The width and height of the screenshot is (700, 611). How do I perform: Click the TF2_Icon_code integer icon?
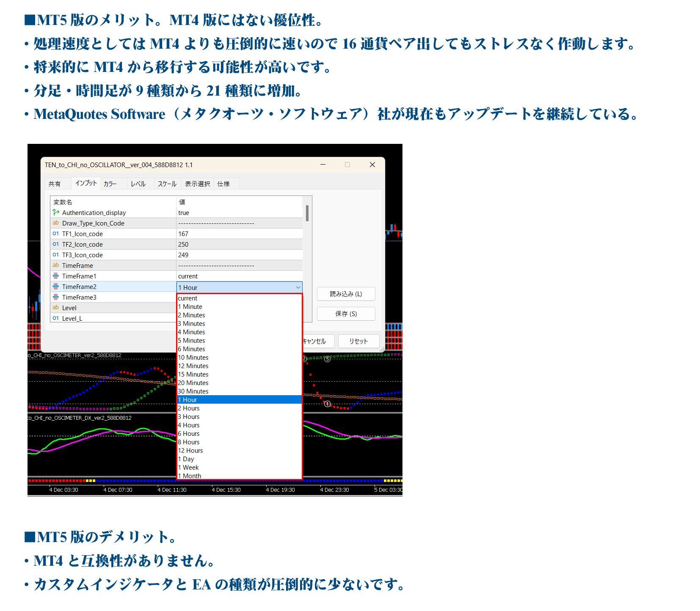(x=56, y=244)
